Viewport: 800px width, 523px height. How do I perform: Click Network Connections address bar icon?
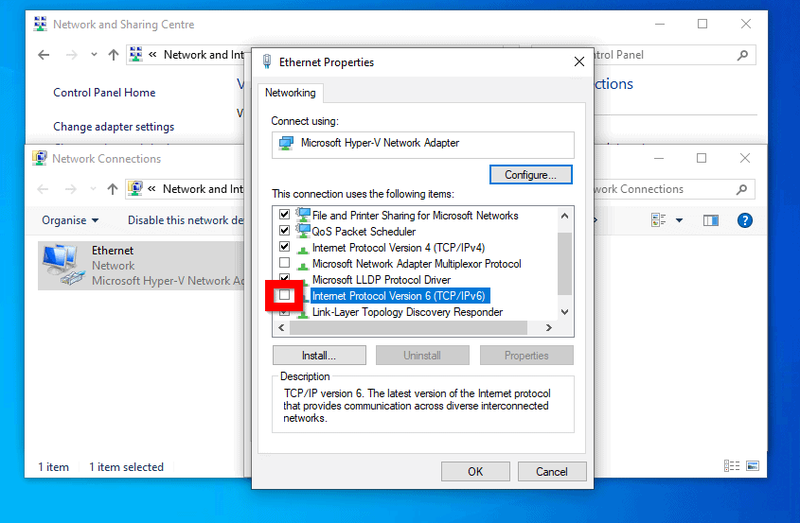pyautogui.click(x=135, y=189)
